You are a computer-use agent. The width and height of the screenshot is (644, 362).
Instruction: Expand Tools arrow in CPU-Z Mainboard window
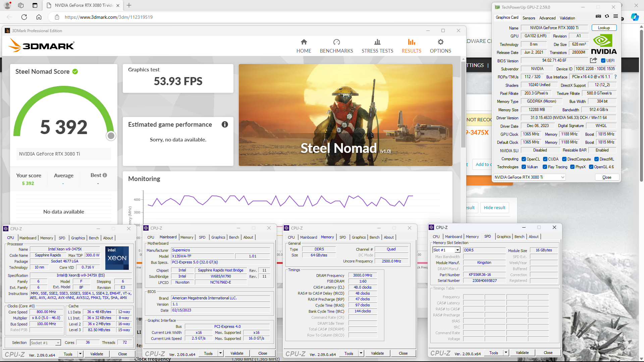coord(220,353)
